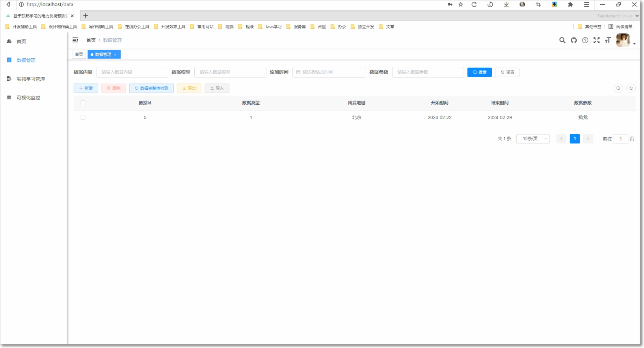
Task: Click the 重置 button
Action: (507, 72)
